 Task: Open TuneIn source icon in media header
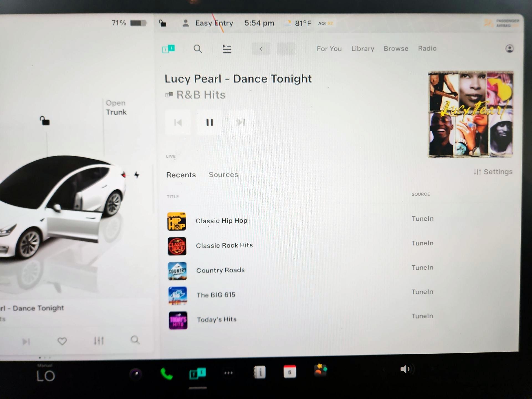pos(168,49)
